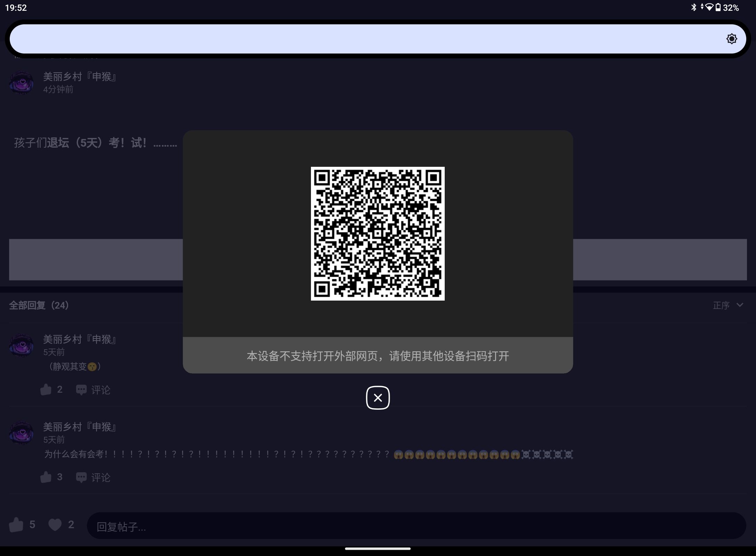Image resolution: width=756 pixels, height=556 pixels.
Task: Tap the 19:52 clock in status bar
Action: [16, 8]
